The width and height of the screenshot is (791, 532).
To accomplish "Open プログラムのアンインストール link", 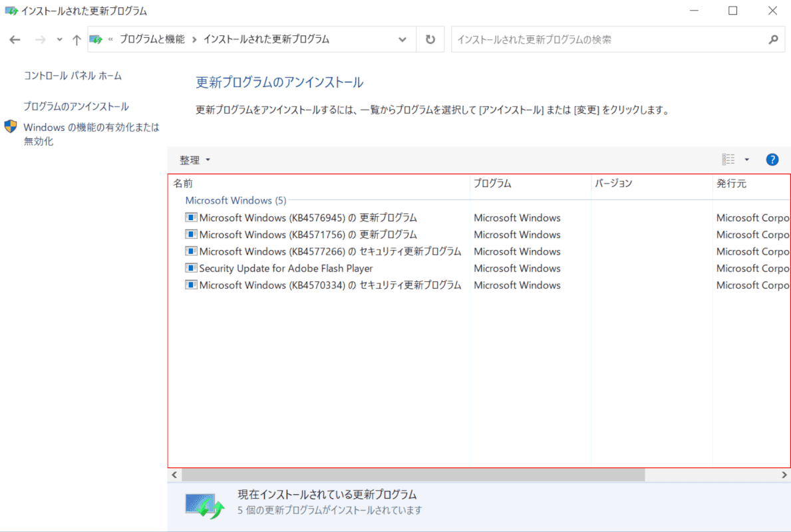I will pyautogui.click(x=77, y=106).
